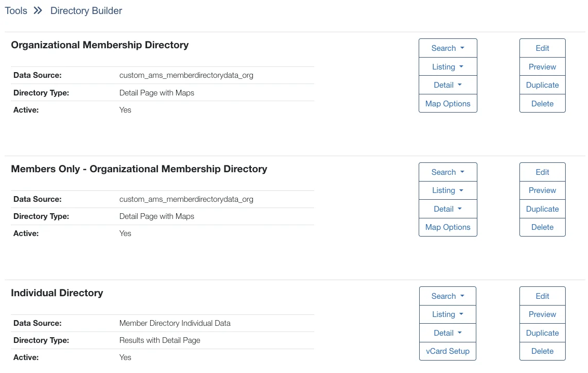Navigate to Tools via the breadcrumb link
Image resolution: width=588 pixels, height=373 pixels.
[x=16, y=10]
